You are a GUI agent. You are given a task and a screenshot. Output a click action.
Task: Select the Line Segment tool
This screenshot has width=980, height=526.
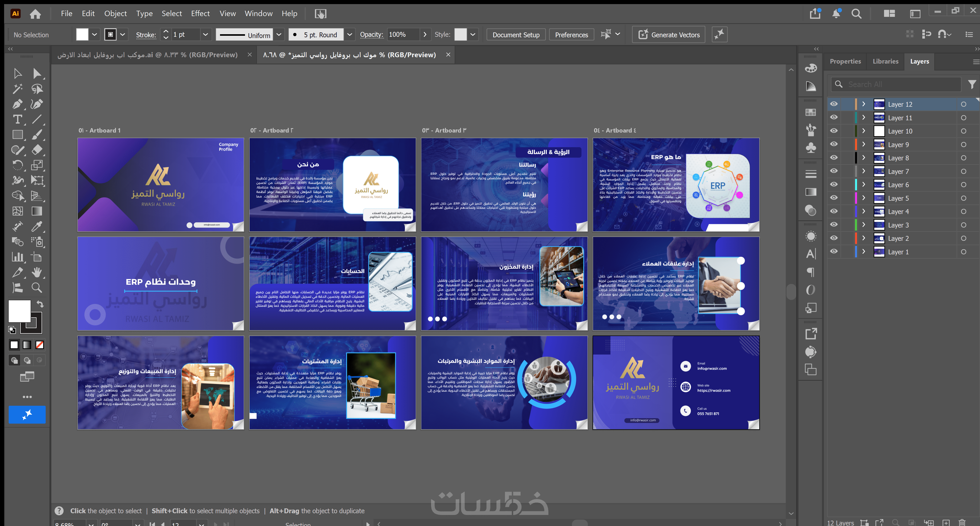point(37,119)
